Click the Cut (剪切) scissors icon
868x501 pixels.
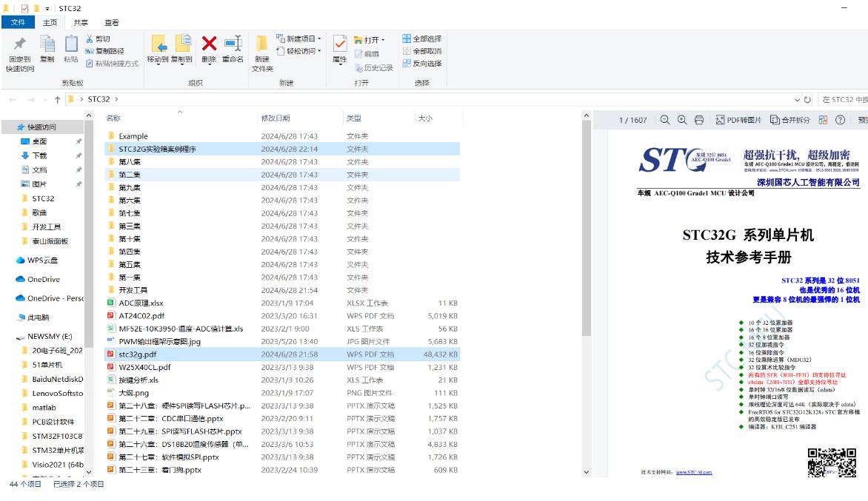pos(90,38)
